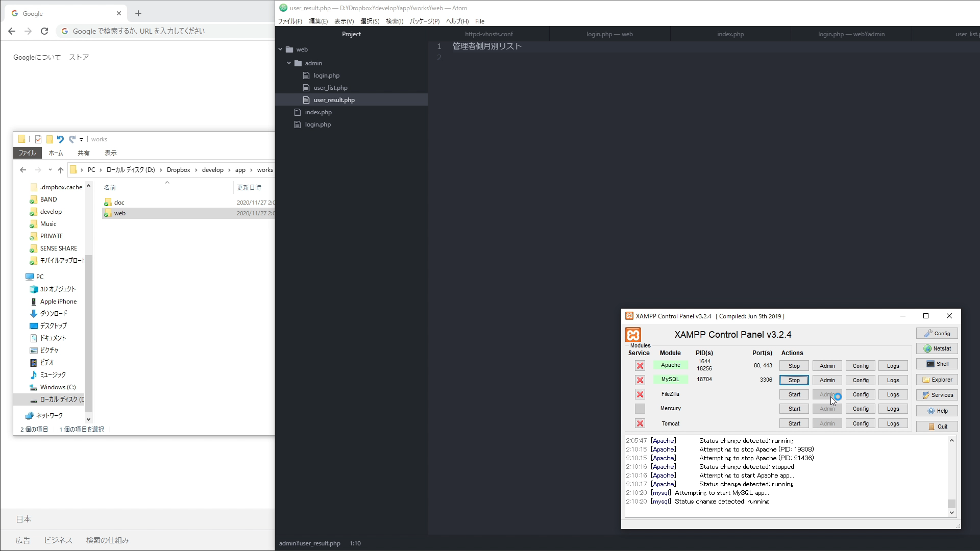The width and height of the screenshot is (980, 551).
Task: Close the Google tab in Chrome
Action: [119, 13]
